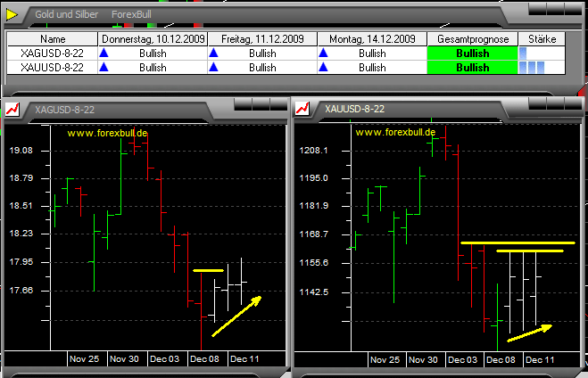
Task: Click blue bullish arrow for XAUUSD Freitag
Action: (214, 68)
